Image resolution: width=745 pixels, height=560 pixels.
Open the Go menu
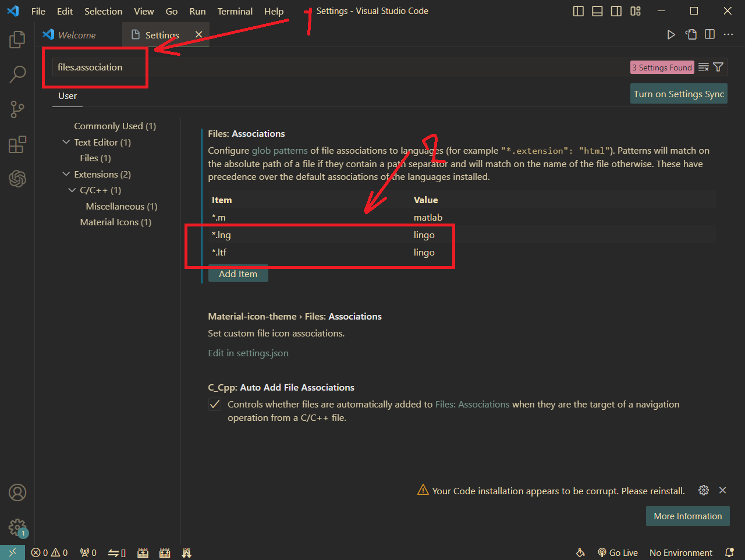[x=172, y=11]
